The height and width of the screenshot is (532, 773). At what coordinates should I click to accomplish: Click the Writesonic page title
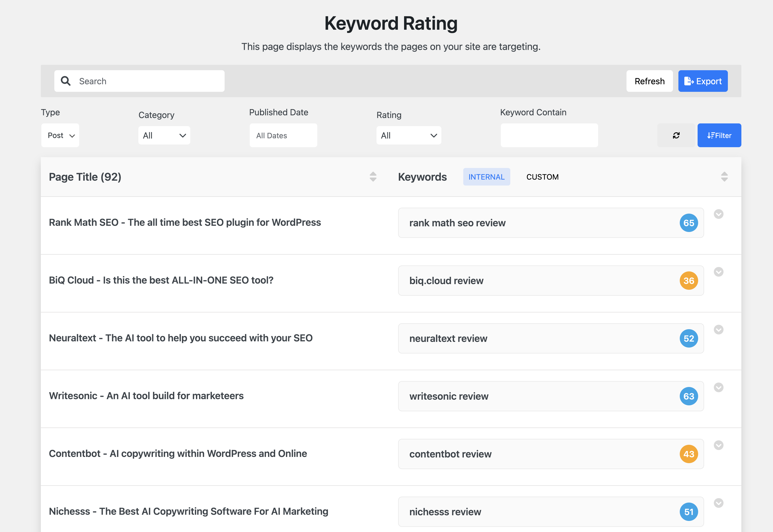(146, 396)
